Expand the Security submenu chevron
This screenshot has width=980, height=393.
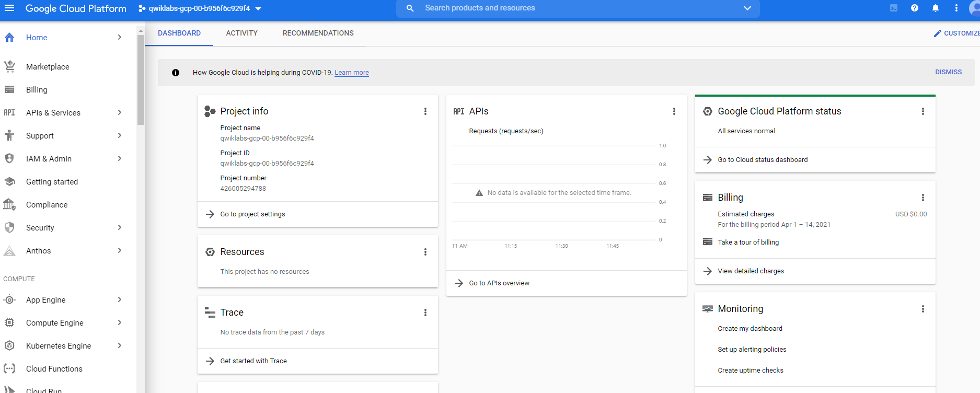(x=120, y=227)
